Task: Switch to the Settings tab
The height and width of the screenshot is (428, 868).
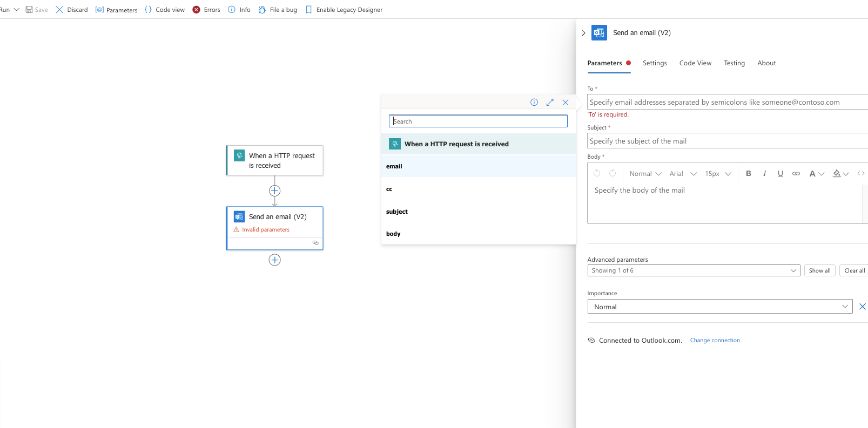Action: coord(655,63)
